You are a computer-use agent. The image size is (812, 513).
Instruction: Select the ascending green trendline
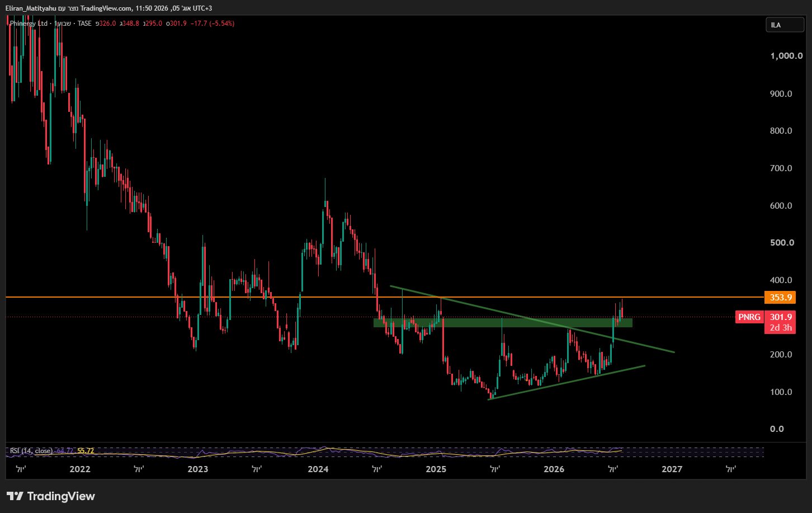pyautogui.click(x=566, y=383)
